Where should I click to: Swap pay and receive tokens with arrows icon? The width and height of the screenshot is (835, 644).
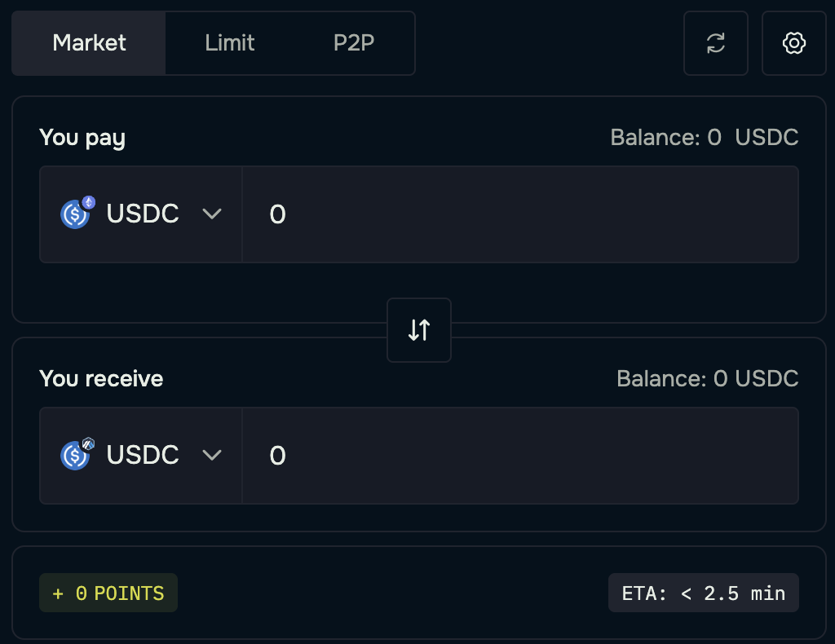(419, 330)
